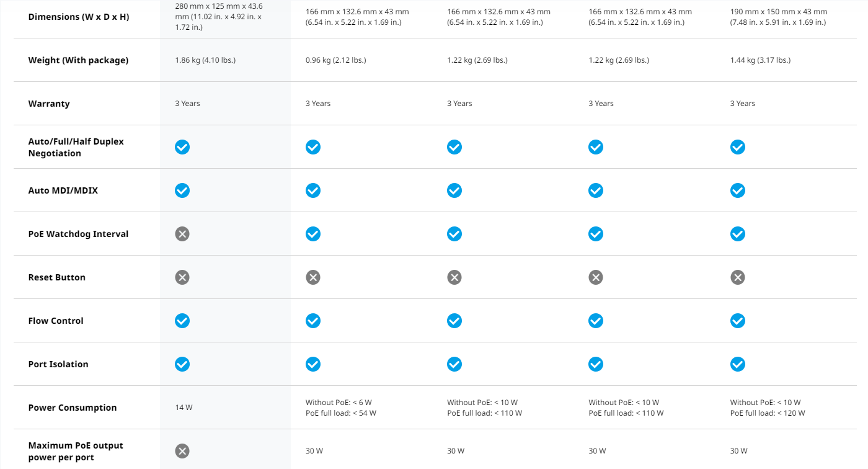Select the Warranty row label
Image resolution: width=868 pixels, height=469 pixels.
click(49, 104)
